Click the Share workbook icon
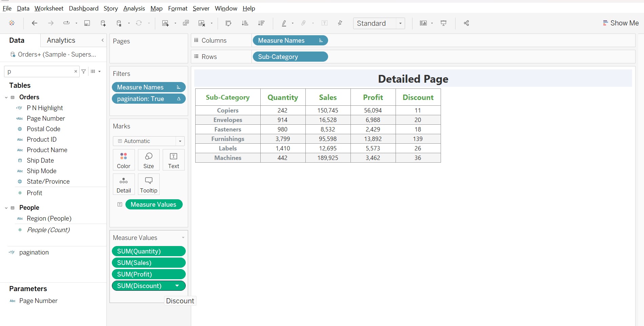Screen dimensions: 644x326 (466, 23)
